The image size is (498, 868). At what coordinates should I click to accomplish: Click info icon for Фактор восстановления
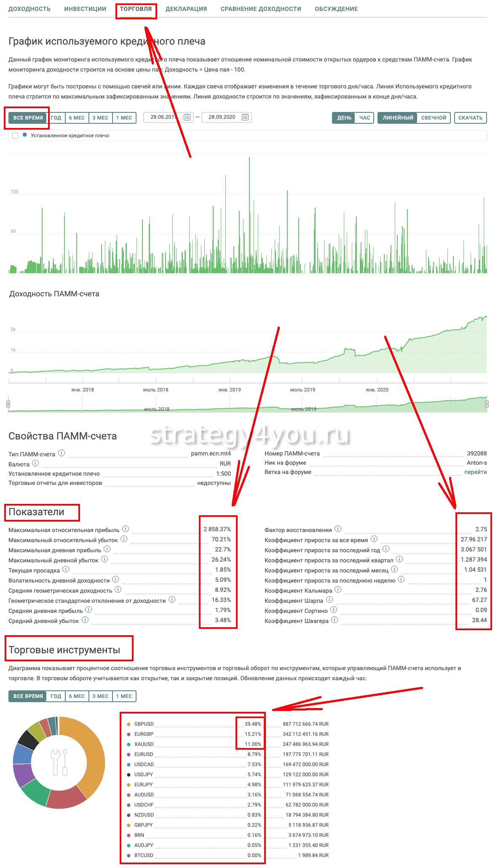click(x=338, y=529)
